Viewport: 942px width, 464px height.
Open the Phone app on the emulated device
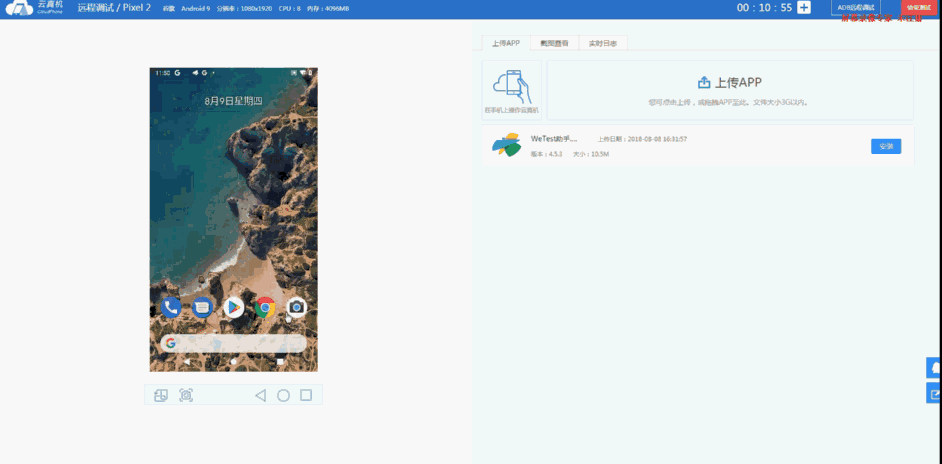click(171, 308)
